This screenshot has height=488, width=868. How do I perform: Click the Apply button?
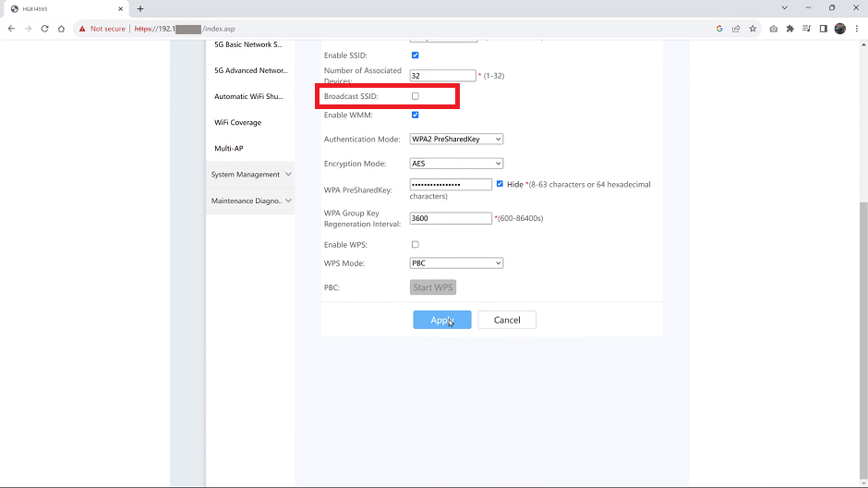tap(441, 320)
